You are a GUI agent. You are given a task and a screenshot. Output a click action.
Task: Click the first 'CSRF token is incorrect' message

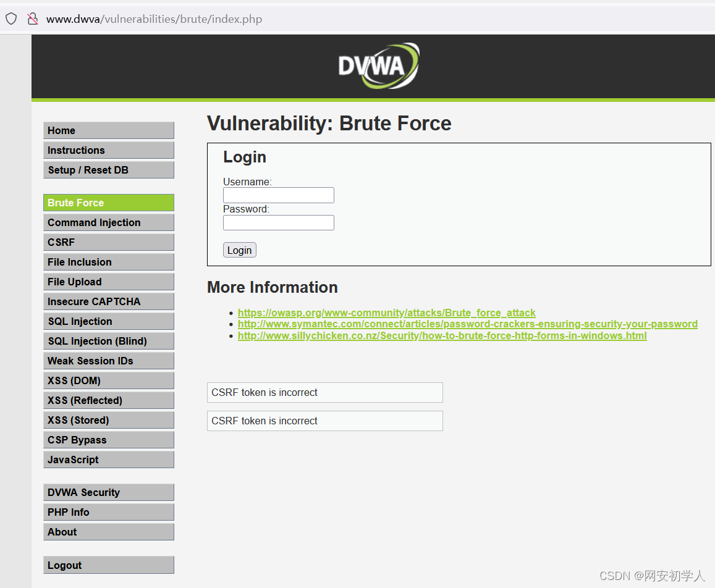[x=324, y=392]
